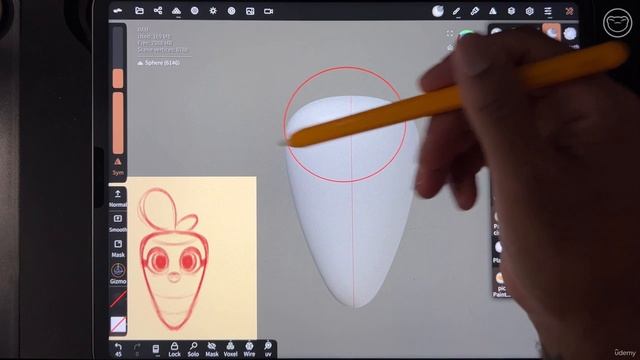
Task: Open the Layers stack menu
Action: pyautogui.click(x=511, y=11)
